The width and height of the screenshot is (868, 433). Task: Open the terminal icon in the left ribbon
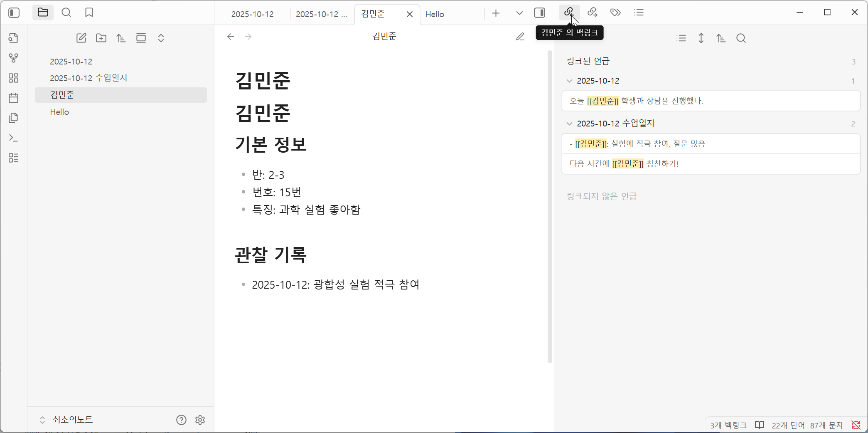click(14, 138)
